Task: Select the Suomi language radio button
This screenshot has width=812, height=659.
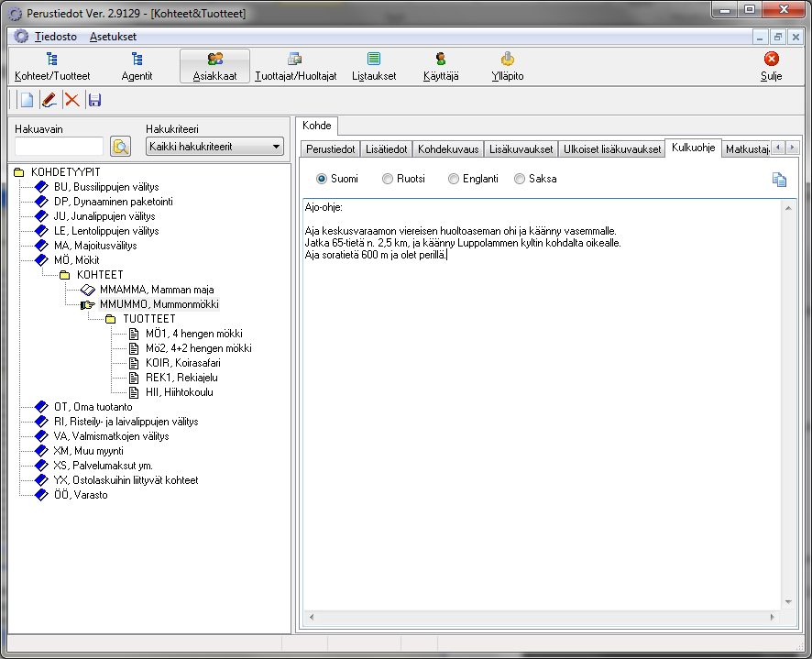Action: (x=322, y=179)
